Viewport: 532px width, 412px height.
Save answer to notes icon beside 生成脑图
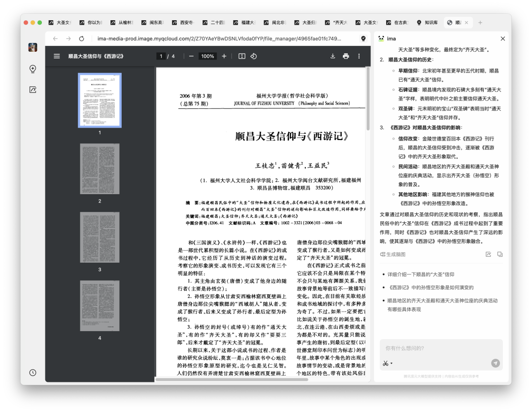tap(488, 254)
